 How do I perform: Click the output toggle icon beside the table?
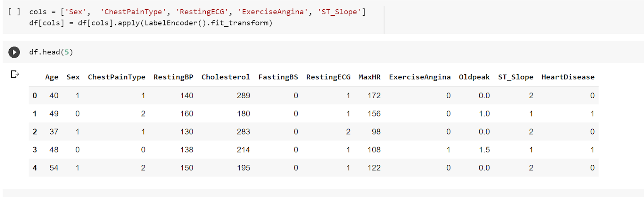point(15,74)
